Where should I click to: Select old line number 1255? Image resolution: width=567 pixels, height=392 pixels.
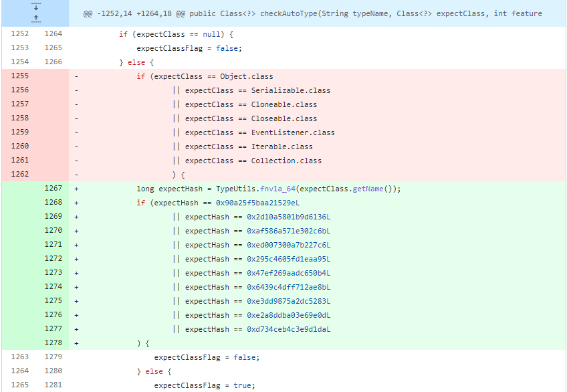(x=20, y=76)
